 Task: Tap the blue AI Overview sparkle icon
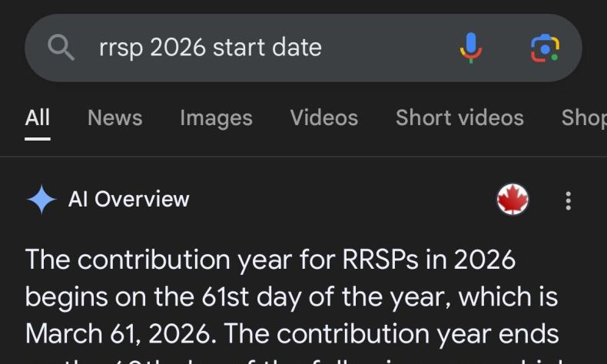point(41,200)
